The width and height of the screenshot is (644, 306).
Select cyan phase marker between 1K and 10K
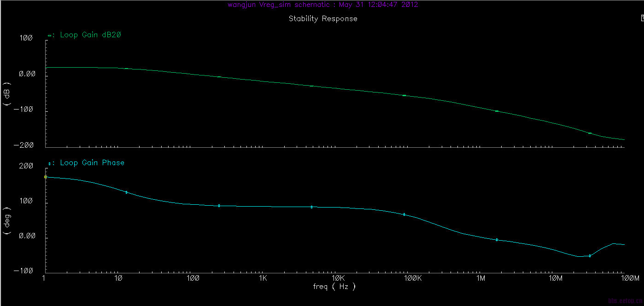(311, 207)
